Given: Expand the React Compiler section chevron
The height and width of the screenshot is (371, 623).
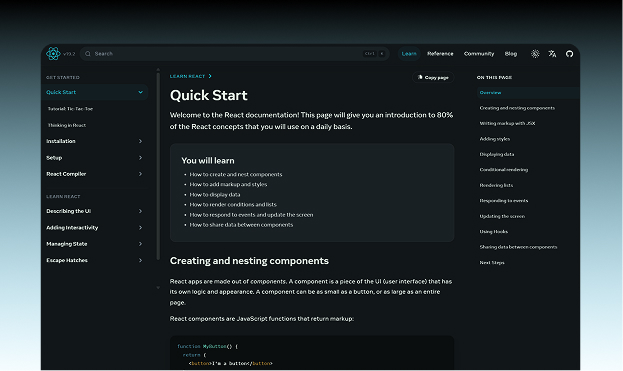Looking at the screenshot, I should pyautogui.click(x=140, y=174).
